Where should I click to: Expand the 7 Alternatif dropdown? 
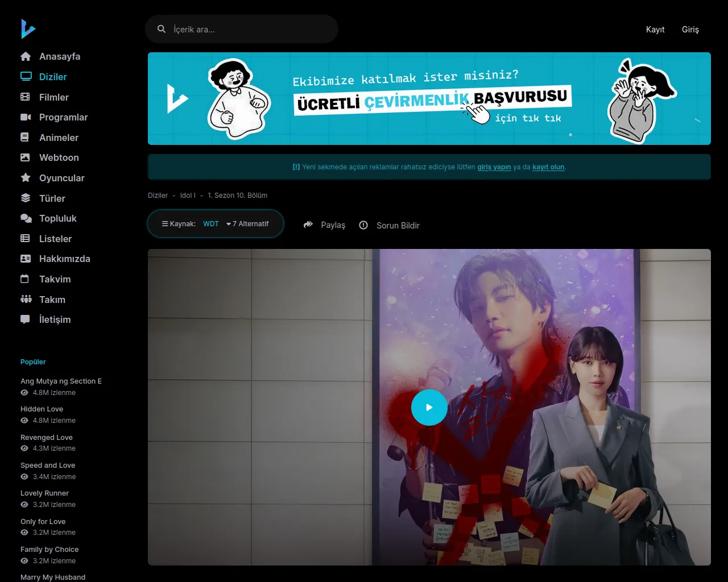click(x=247, y=224)
